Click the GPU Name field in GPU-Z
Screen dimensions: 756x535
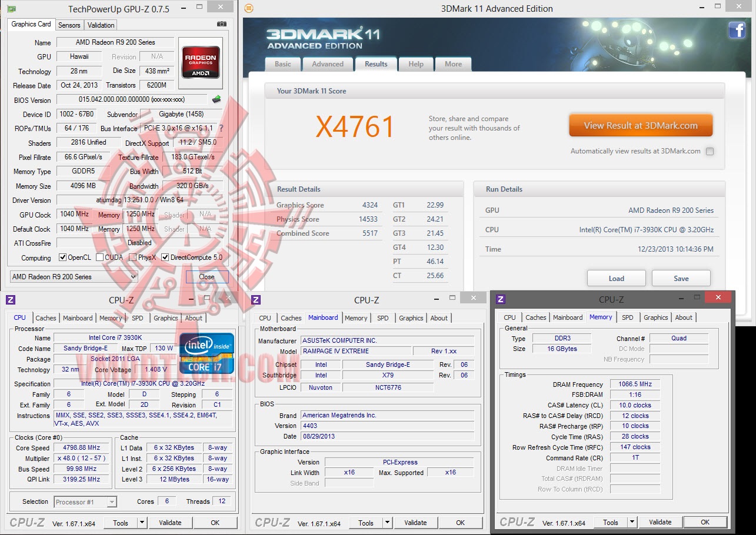pyautogui.click(x=115, y=42)
